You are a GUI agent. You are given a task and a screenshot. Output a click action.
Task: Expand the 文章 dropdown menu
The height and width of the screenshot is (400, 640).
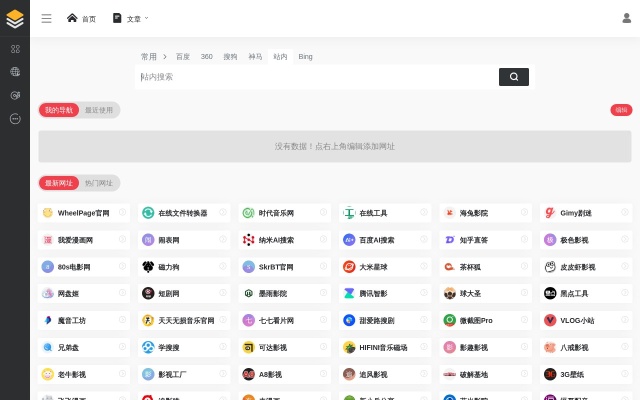coord(131,18)
